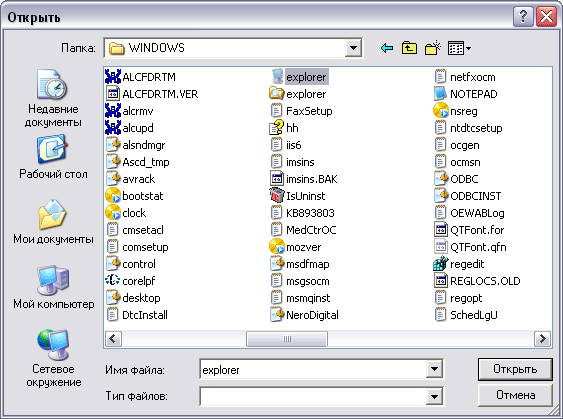This screenshot has width=563, height=419.
Task: Select the ntdtcsetup file
Action: click(x=469, y=128)
